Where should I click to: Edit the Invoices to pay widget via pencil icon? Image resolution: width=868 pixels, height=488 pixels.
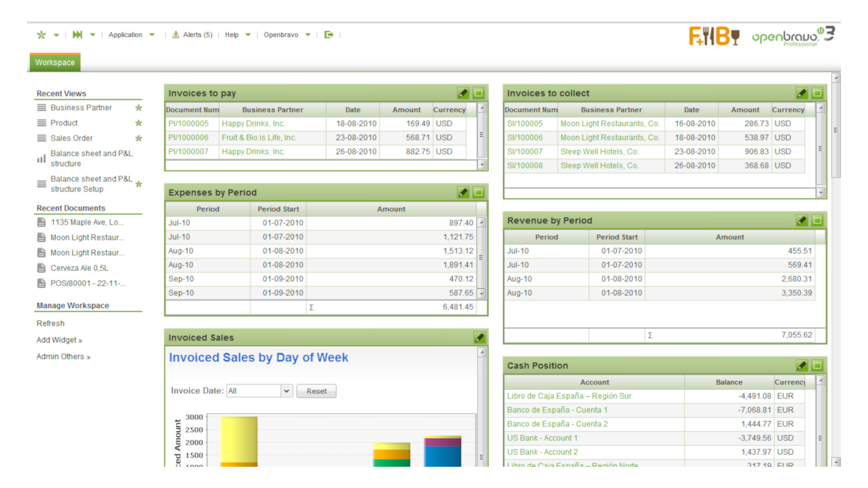coord(462,93)
